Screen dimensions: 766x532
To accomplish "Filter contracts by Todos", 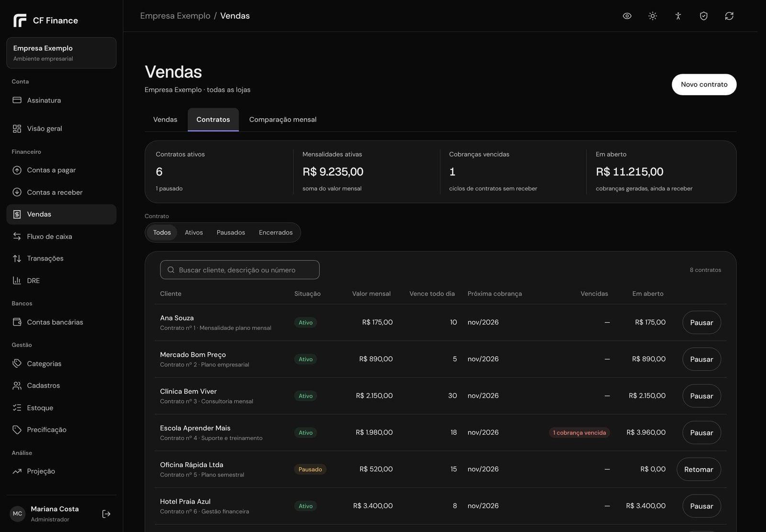I will (162, 232).
